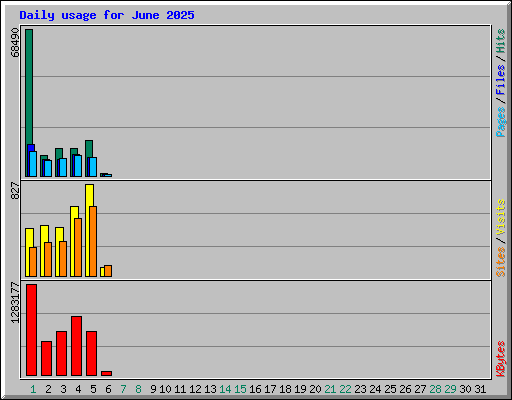Click the small red KBytes bar for day 6

point(106,373)
